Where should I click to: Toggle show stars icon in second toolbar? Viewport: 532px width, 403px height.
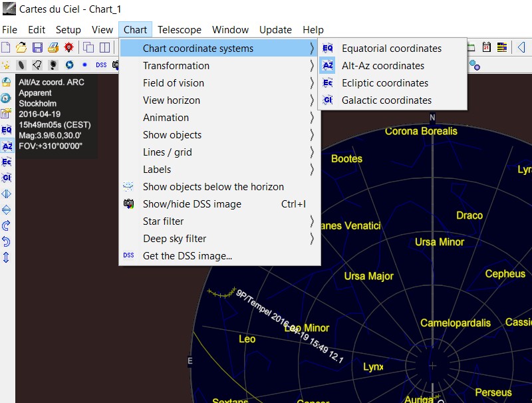coord(6,65)
